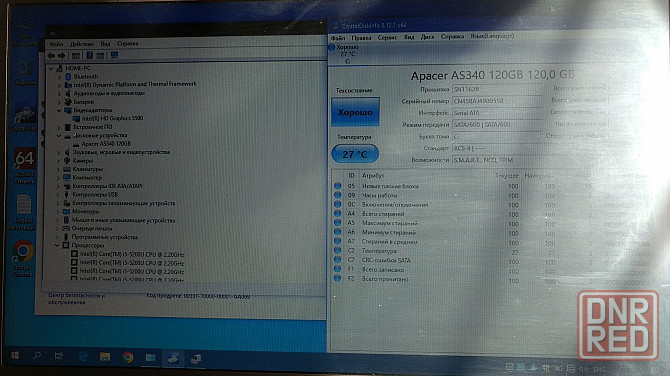Collapse the Процессоры tree node
670x376 pixels.
click(57, 245)
